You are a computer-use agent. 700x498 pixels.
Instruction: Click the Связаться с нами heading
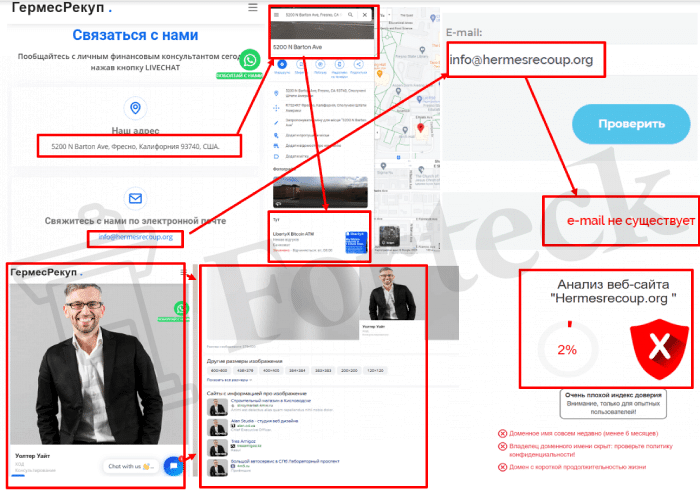(x=135, y=35)
